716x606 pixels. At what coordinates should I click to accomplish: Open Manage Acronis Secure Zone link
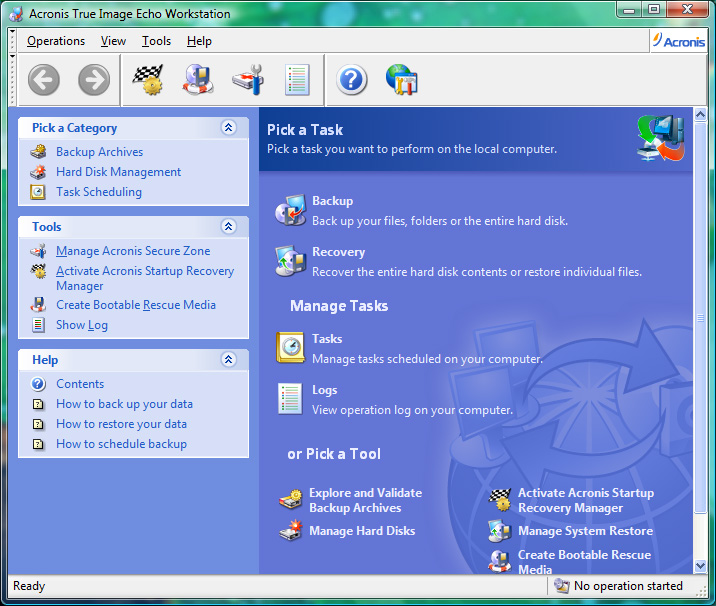[x=133, y=251]
